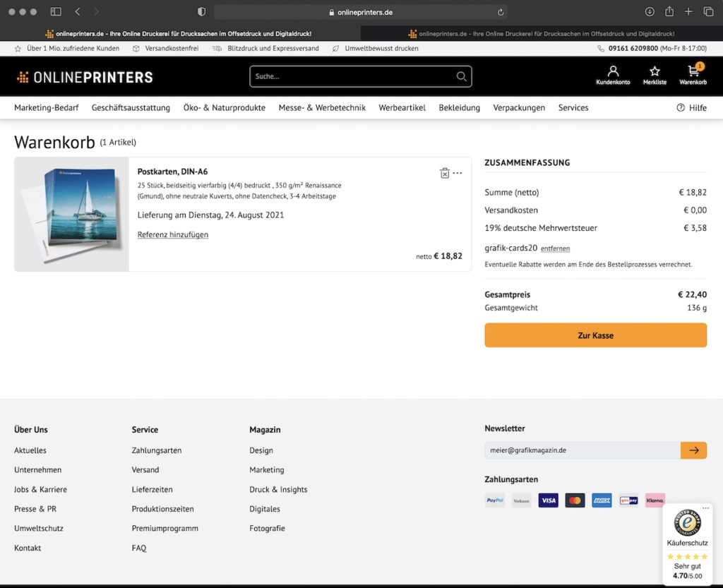Click the search magnifier icon
723x588 pixels.
coord(461,76)
